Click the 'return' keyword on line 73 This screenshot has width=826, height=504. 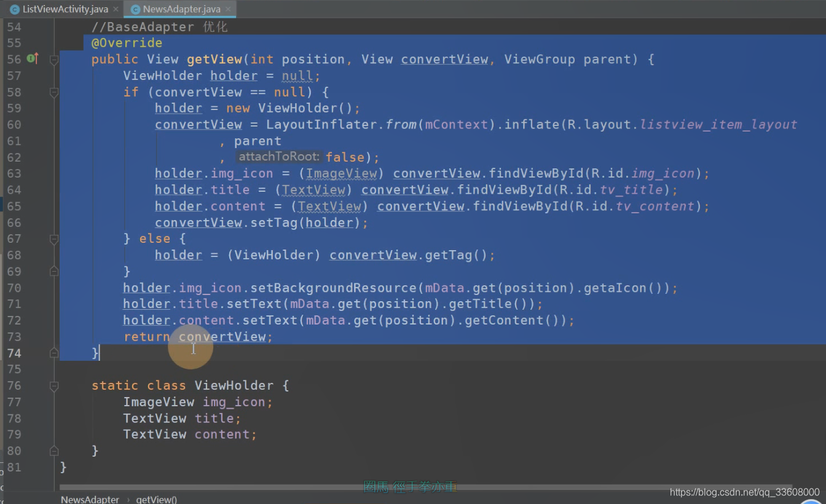[x=147, y=337]
